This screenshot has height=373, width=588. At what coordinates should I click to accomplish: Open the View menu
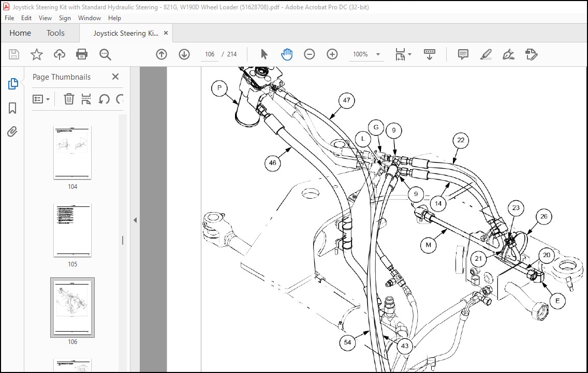point(45,18)
